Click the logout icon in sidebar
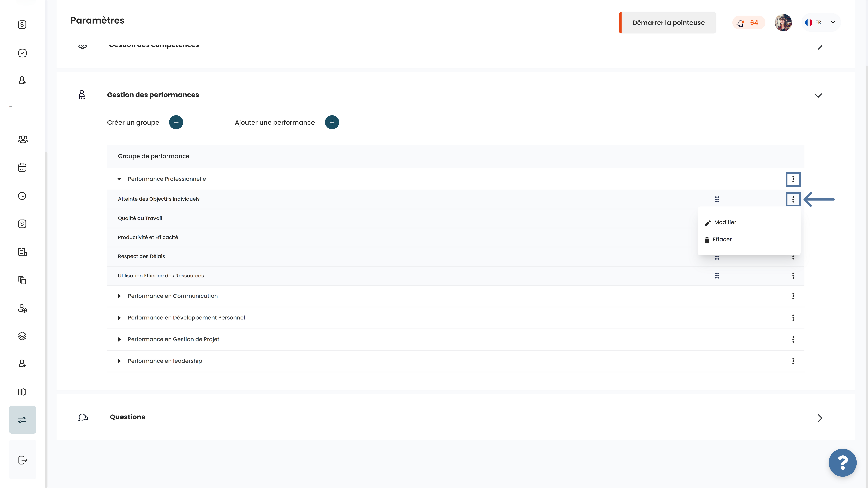Screen dimensions: 868x488 point(23,460)
